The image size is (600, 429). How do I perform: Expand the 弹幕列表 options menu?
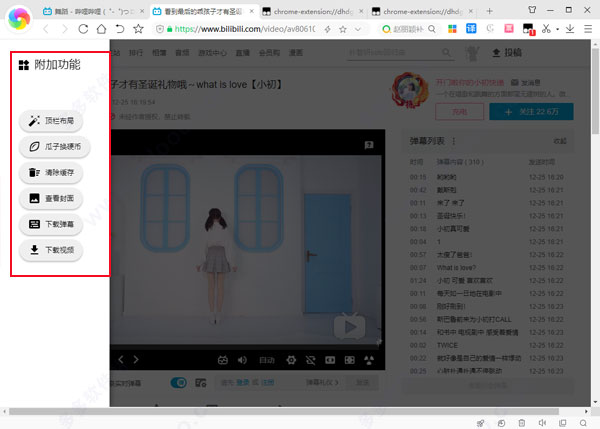pyautogui.click(x=454, y=142)
